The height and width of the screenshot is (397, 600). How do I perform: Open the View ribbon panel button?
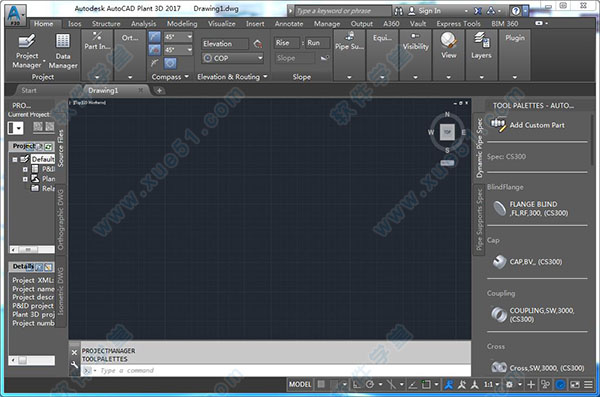pos(448,46)
